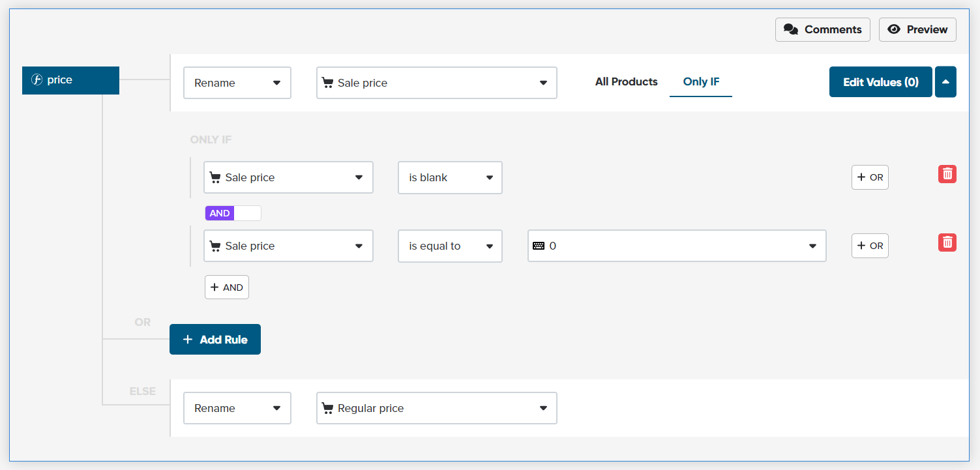Open the 'is blank' operator dropdown
The image size is (980, 470).
point(450,177)
